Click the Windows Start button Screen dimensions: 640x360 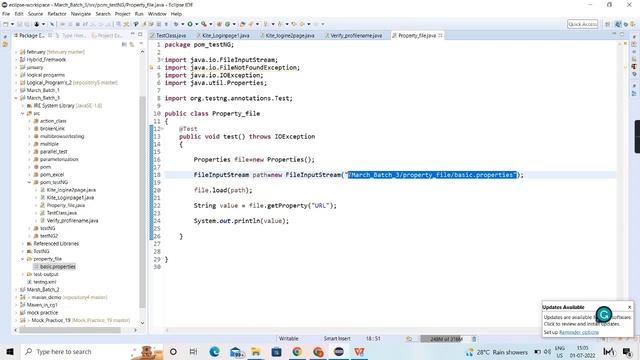click(x=10, y=351)
